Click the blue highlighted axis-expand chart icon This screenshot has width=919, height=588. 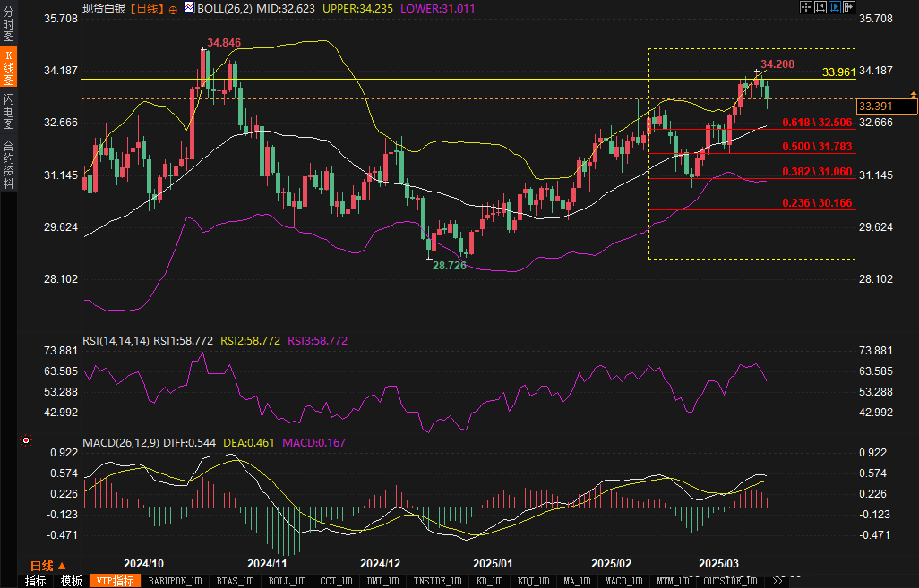click(834, 7)
